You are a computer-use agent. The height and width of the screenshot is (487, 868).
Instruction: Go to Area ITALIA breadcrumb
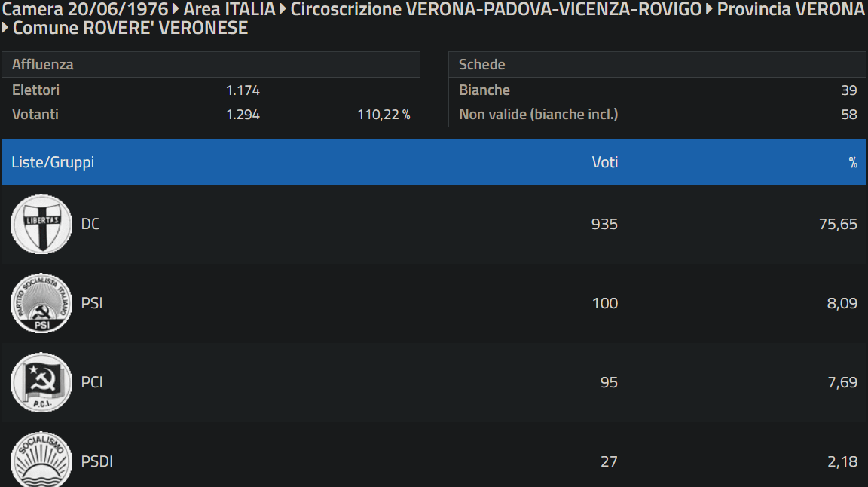point(229,10)
